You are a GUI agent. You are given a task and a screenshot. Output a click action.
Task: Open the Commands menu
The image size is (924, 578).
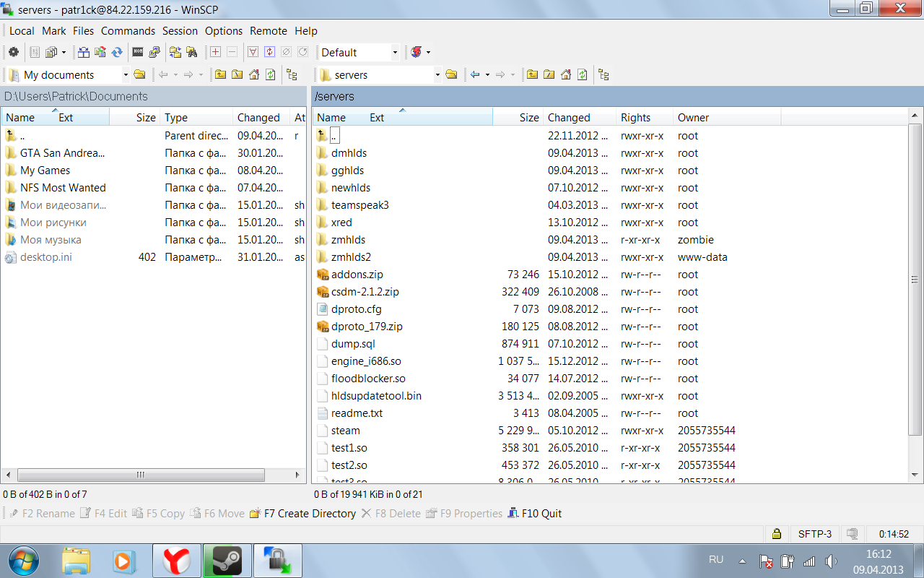[x=128, y=31]
